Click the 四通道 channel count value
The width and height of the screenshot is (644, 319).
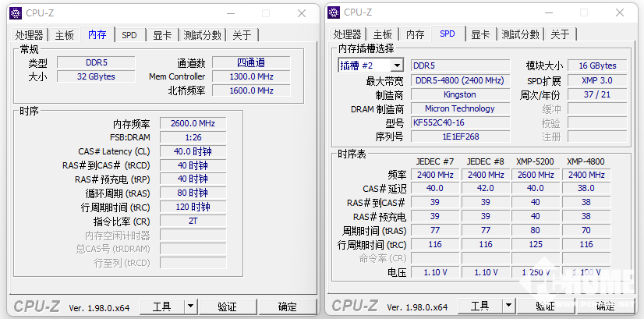(251, 62)
